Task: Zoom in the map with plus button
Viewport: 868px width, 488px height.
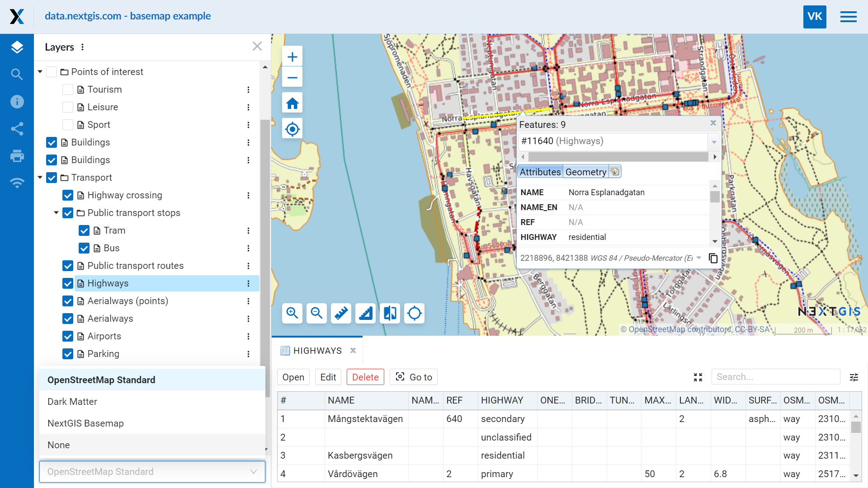Action: (292, 57)
